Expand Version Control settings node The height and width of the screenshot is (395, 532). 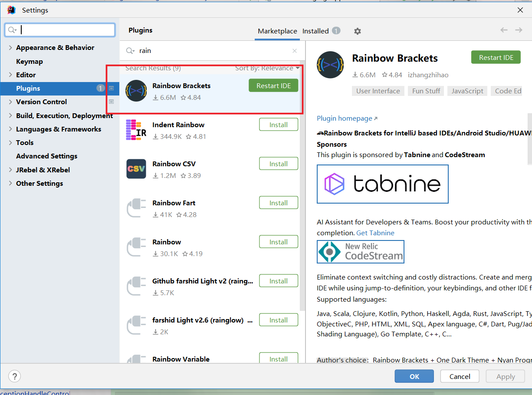pyautogui.click(x=10, y=102)
